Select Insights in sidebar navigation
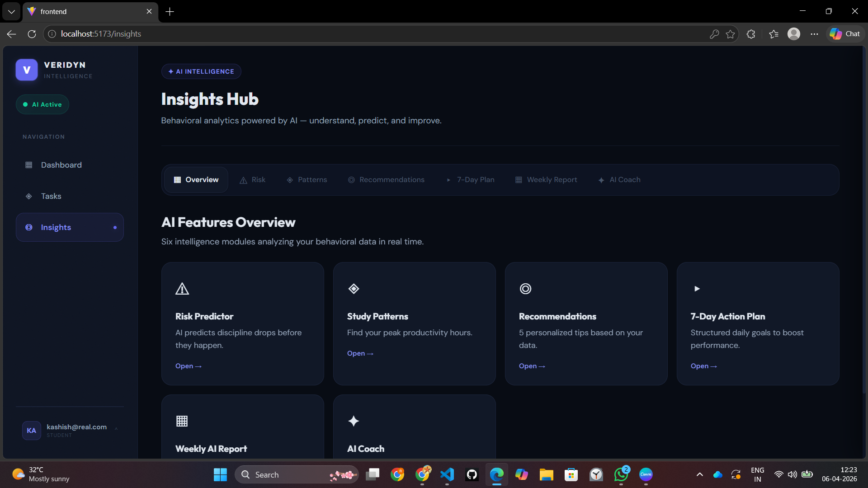Screen dimensions: 868x488 (70, 227)
